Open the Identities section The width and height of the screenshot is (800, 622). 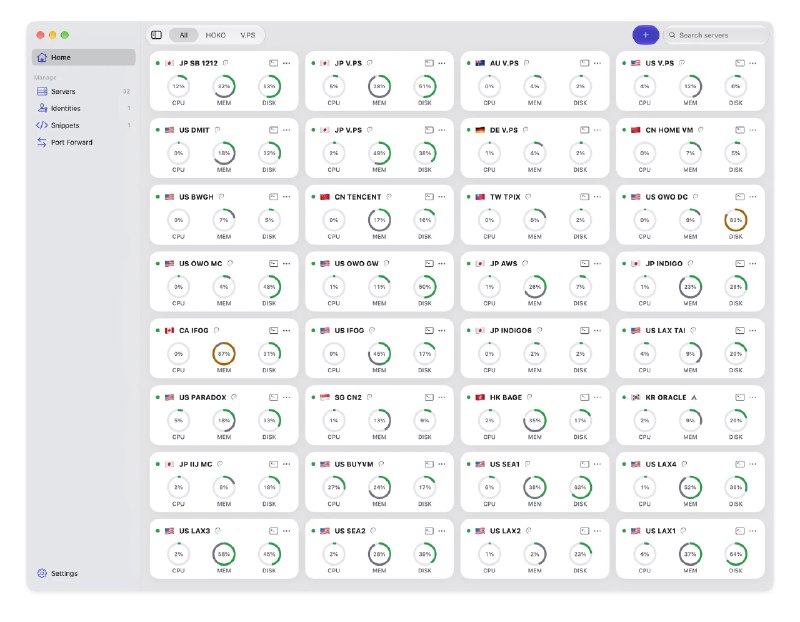click(x=84, y=109)
